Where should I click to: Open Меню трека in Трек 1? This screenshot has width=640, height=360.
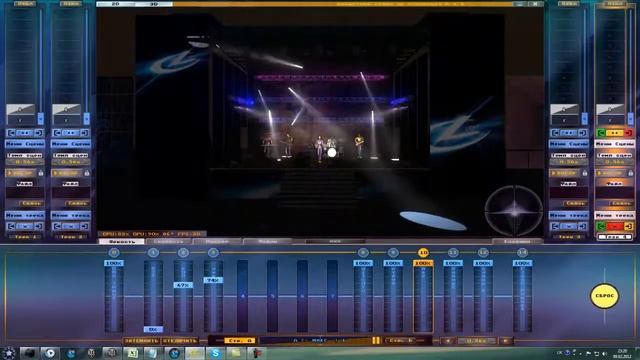point(25,215)
